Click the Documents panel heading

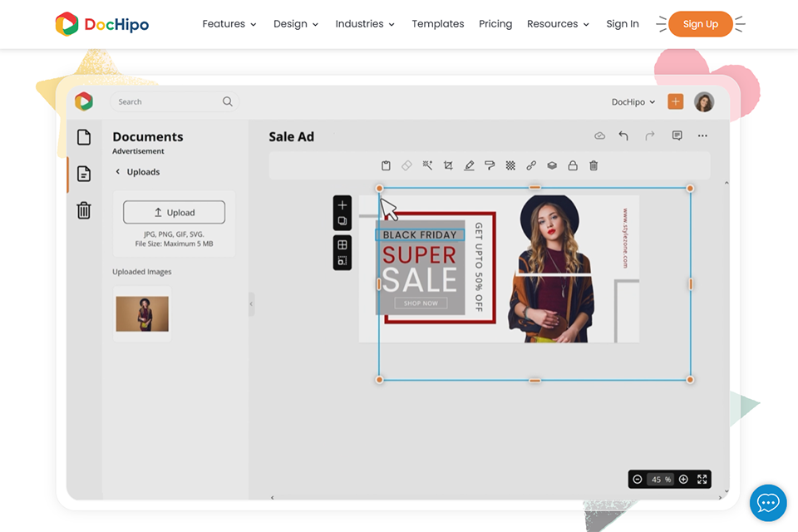coord(148,136)
